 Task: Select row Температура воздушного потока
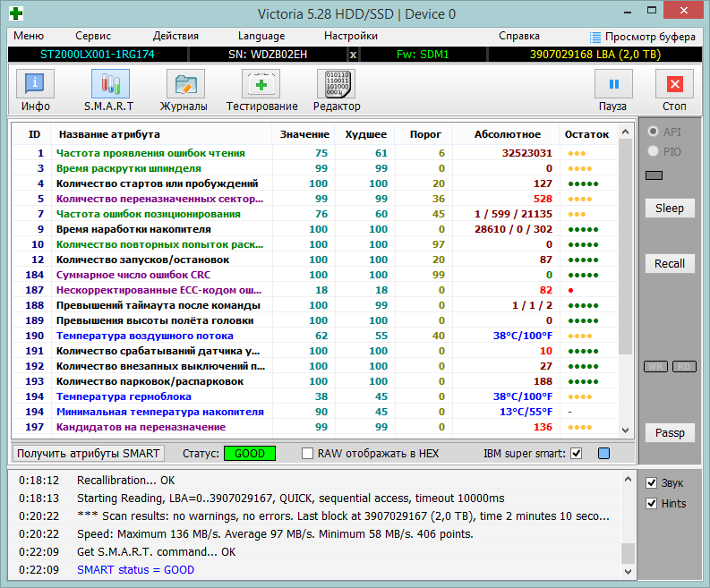(x=314, y=336)
